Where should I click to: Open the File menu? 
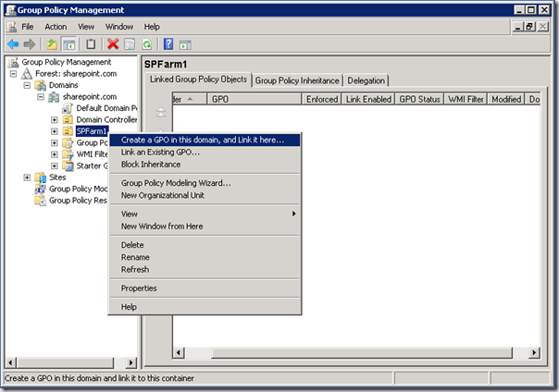pos(28,27)
